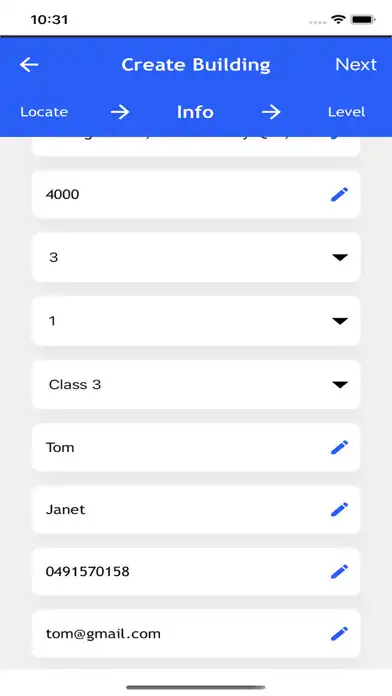This screenshot has height=696, width=392.
Task: Edit Janet entry using pencil icon
Action: point(339,510)
